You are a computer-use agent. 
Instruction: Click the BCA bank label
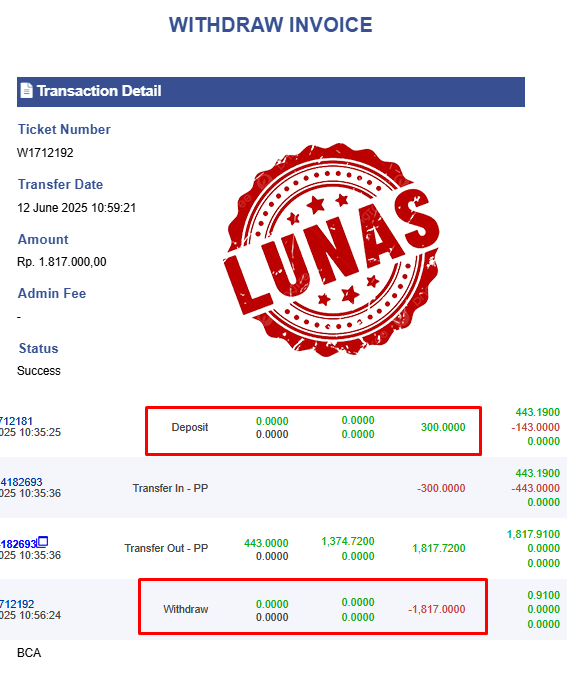[29, 653]
